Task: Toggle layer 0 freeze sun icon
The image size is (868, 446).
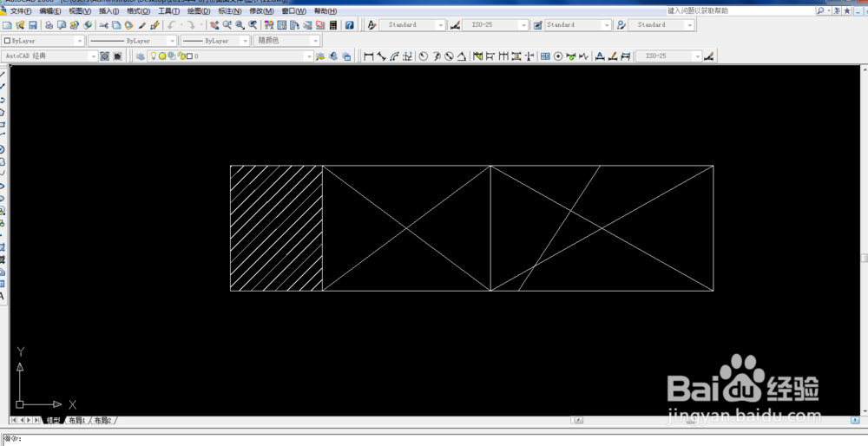Action: [163, 56]
